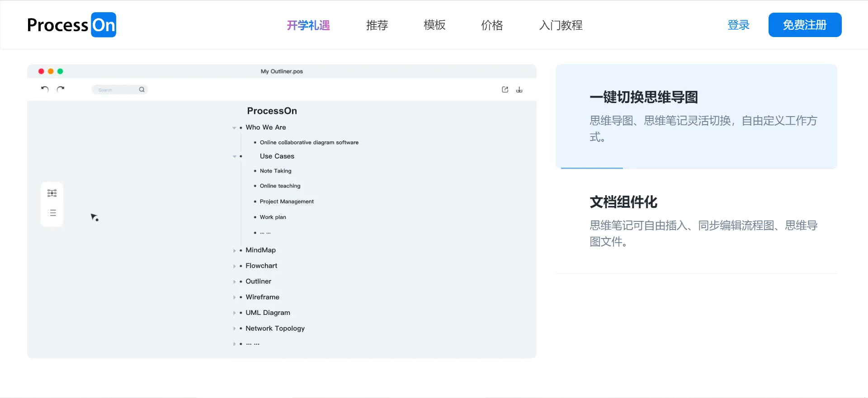Expand the Outliner node
Image resolution: width=868 pixels, height=398 pixels.
click(234, 281)
